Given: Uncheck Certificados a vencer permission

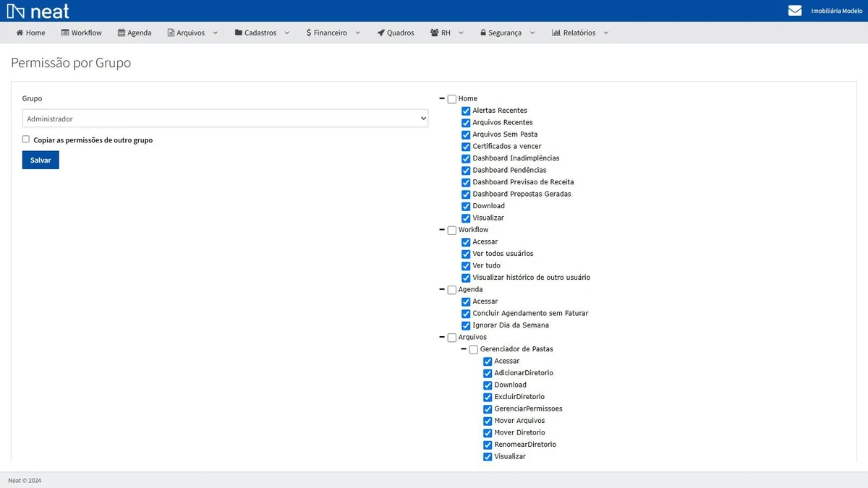Looking at the screenshot, I should pyautogui.click(x=467, y=147).
